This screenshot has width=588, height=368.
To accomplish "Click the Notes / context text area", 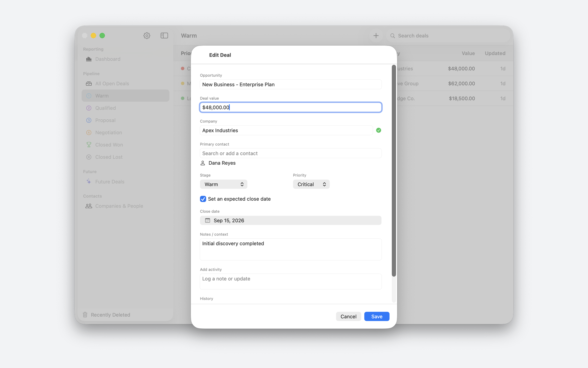I will 291,250.
